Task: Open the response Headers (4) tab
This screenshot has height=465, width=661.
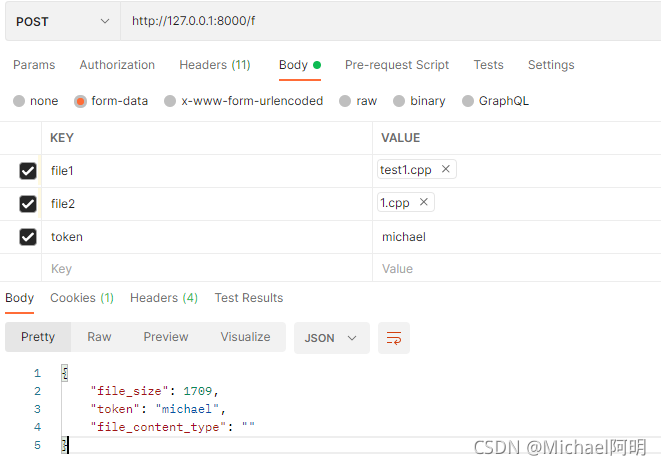Action: pyautogui.click(x=164, y=298)
